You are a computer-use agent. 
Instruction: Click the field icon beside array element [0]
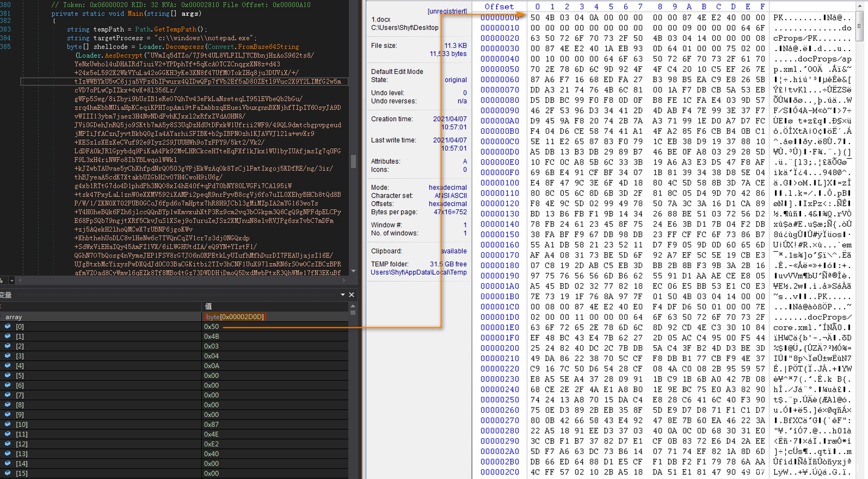coord(8,326)
